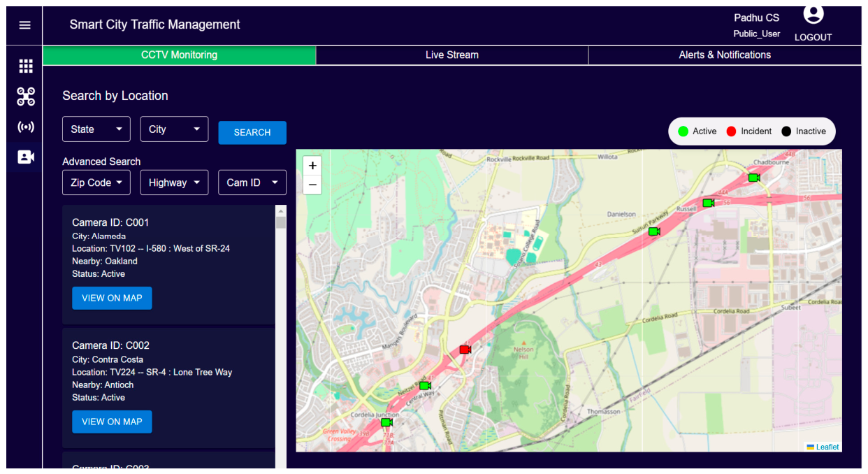The image size is (868, 474).
Task: Open the State dropdown
Action: pos(96,129)
